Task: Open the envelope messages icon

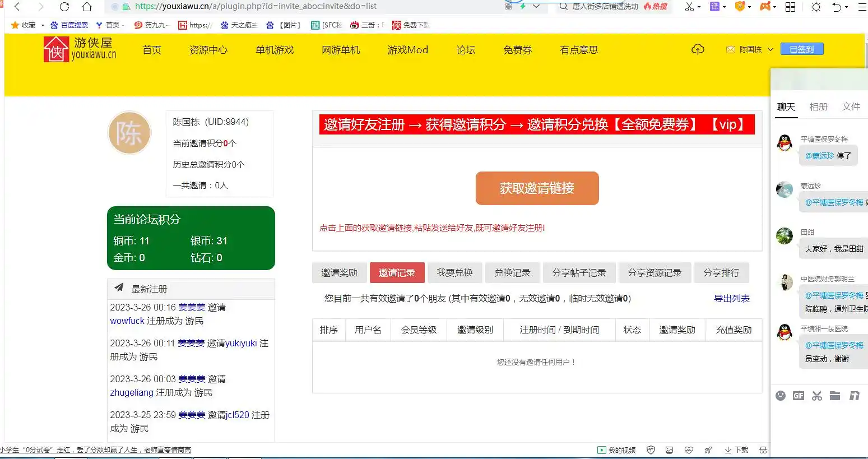Action: (x=731, y=49)
